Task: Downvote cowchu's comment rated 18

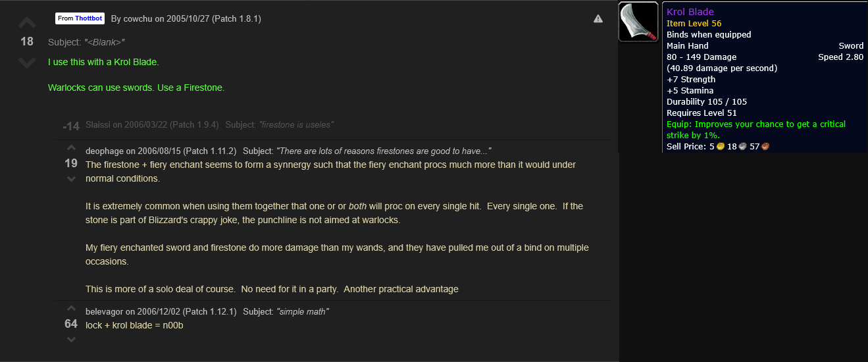Action: tap(27, 63)
